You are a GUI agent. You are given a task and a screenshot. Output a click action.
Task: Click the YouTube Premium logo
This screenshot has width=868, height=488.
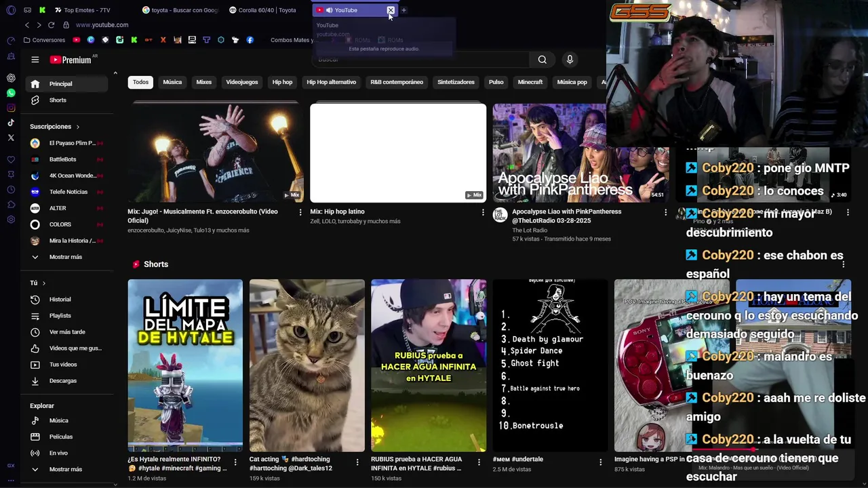coord(71,60)
